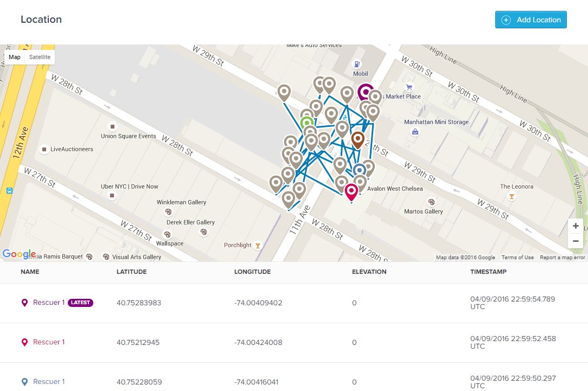Click the green location marker on map

pyautogui.click(x=307, y=122)
